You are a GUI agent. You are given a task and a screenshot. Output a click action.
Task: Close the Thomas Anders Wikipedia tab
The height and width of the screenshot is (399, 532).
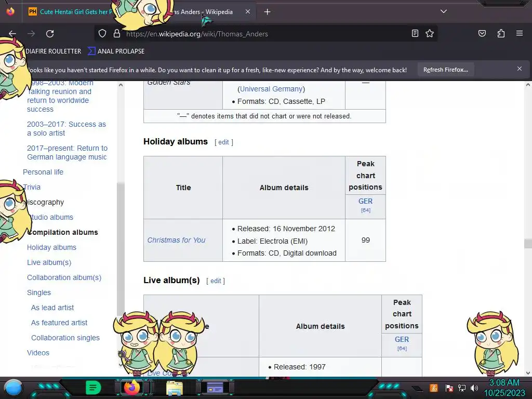(x=248, y=11)
